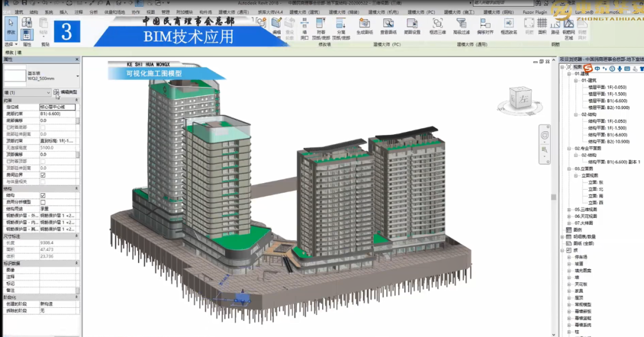Click the 编辑类型 edit type button
Viewport: 644px width, 337px height.
pos(66,92)
